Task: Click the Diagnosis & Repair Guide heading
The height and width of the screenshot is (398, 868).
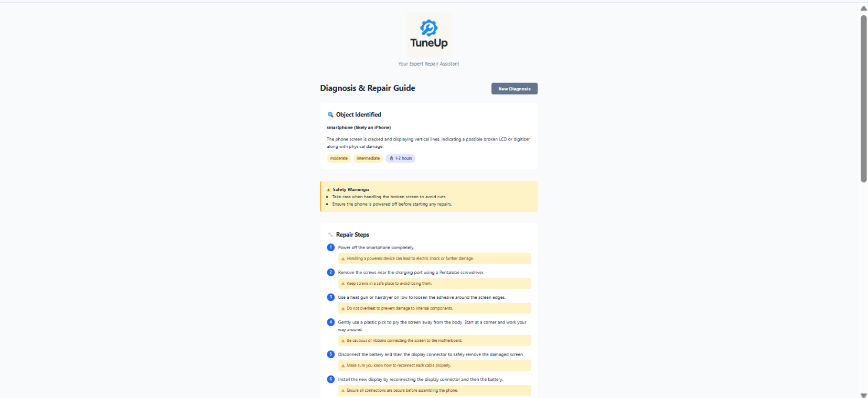Action: 367,88
